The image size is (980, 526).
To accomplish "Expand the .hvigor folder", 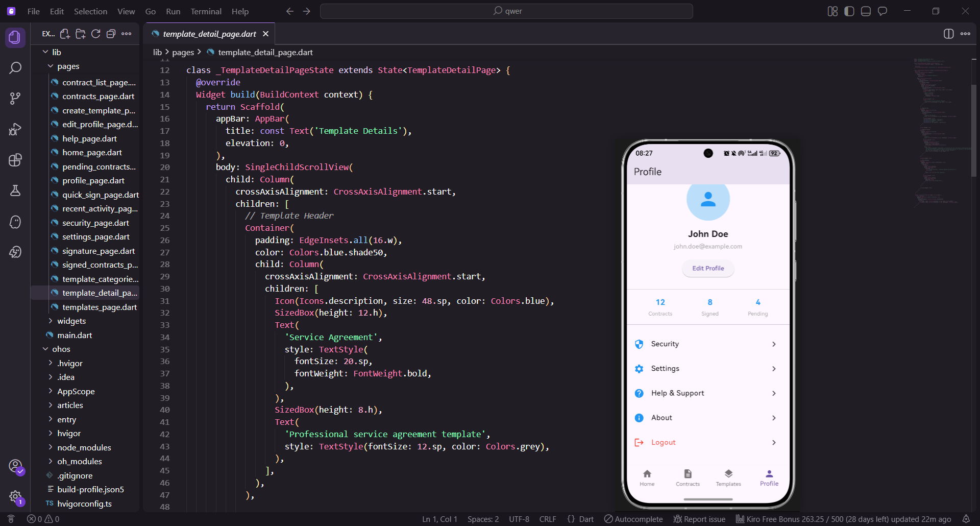I will click(85, 364).
